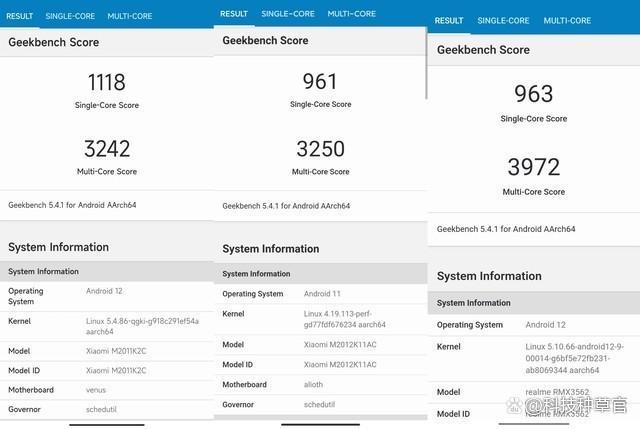Switch to MULTI-CORE tab in the realme panel
Viewport: 640px width, 429px height.
568,20
